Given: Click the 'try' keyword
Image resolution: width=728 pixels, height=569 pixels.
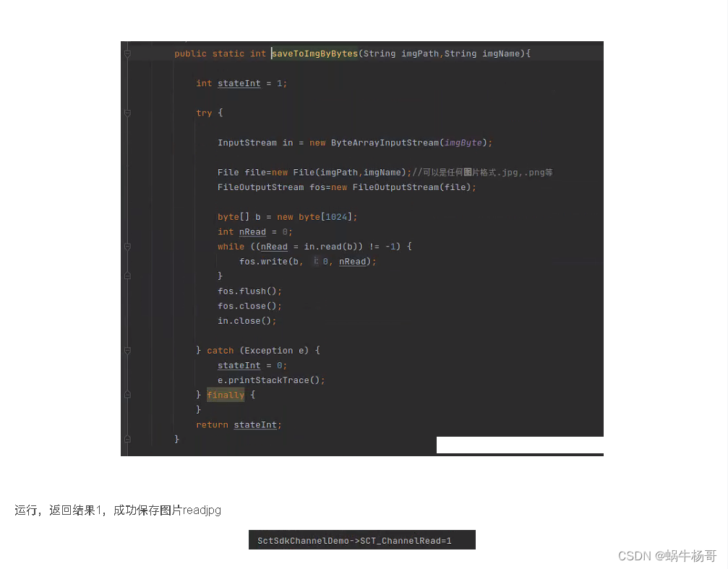Looking at the screenshot, I should pos(204,113).
